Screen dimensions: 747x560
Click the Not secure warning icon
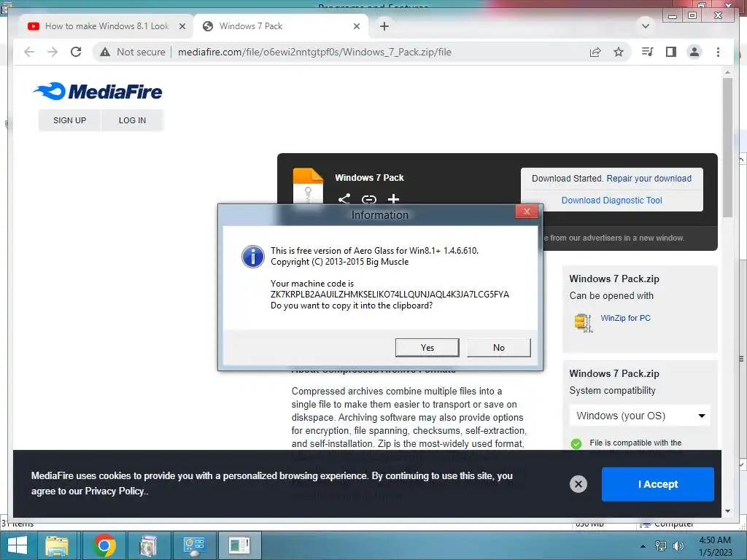tap(105, 52)
